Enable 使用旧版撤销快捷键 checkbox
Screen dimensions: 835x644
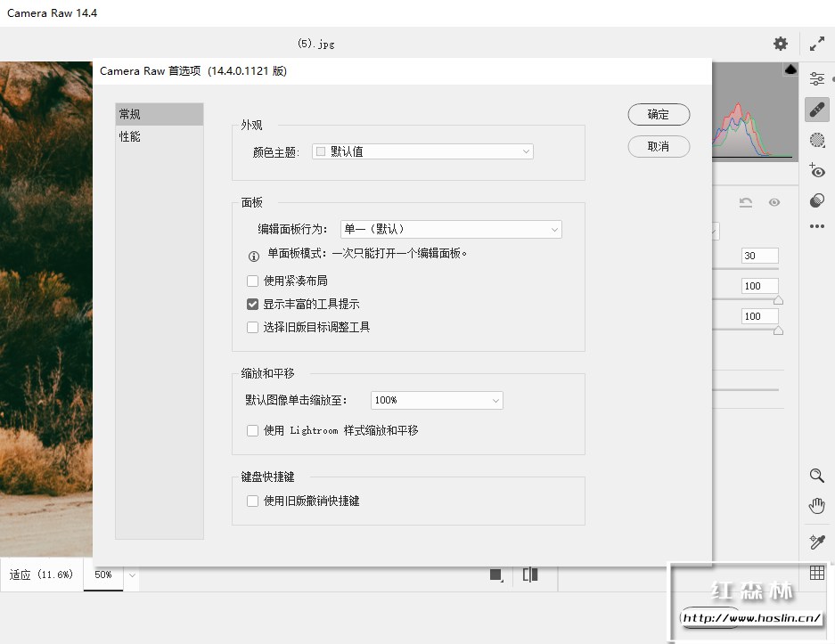coord(252,501)
